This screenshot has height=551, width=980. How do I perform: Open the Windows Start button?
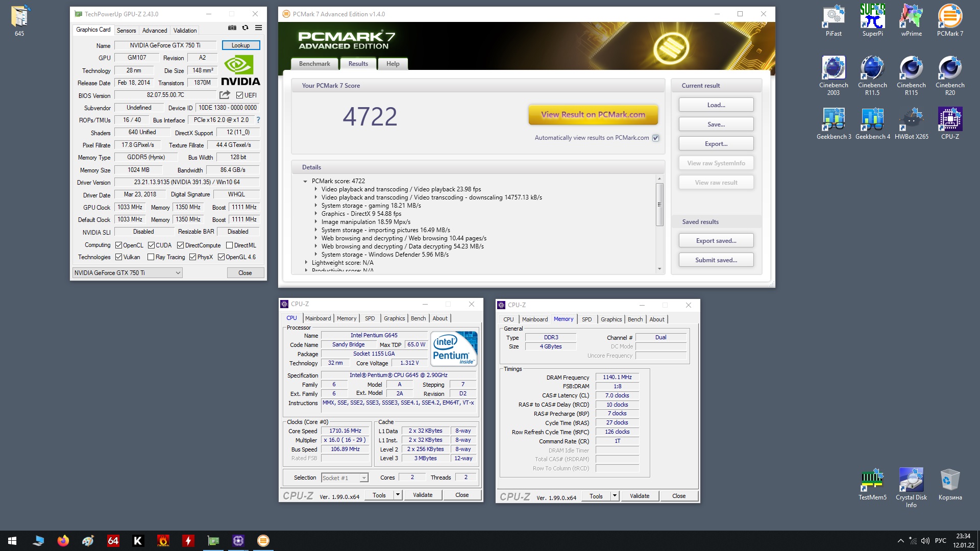click(12, 541)
